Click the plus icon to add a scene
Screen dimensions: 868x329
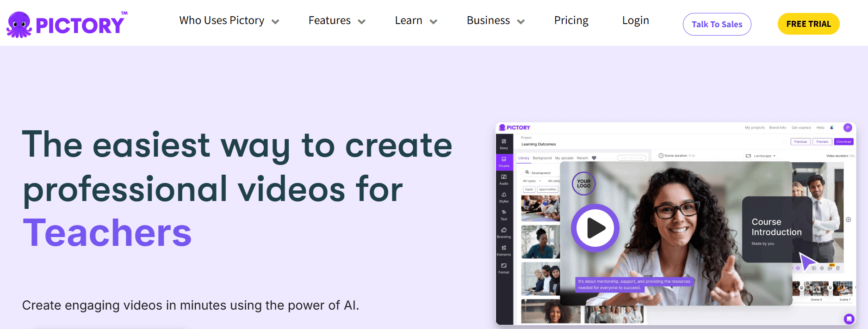(849, 219)
